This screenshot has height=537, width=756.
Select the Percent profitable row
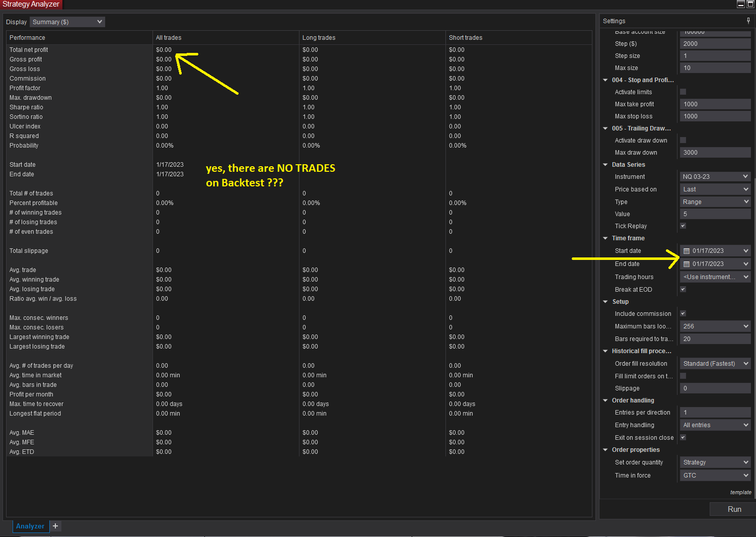299,203
